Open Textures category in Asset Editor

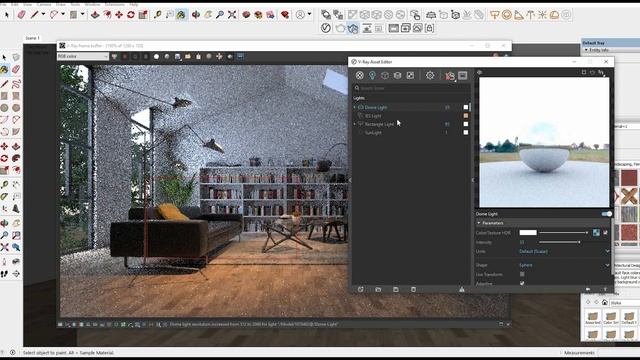410,75
